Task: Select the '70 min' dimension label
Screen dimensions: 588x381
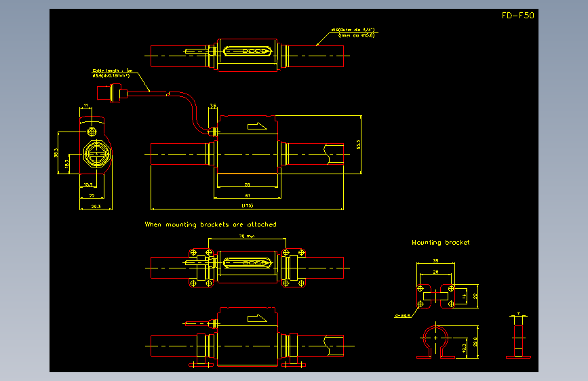Action: click(247, 236)
